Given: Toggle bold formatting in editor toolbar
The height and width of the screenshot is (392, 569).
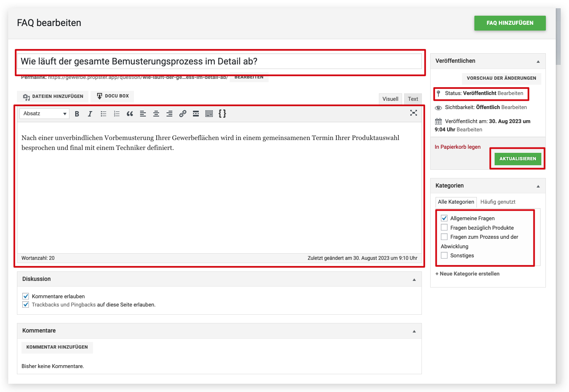Looking at the screenshot, I should [77, 114].
